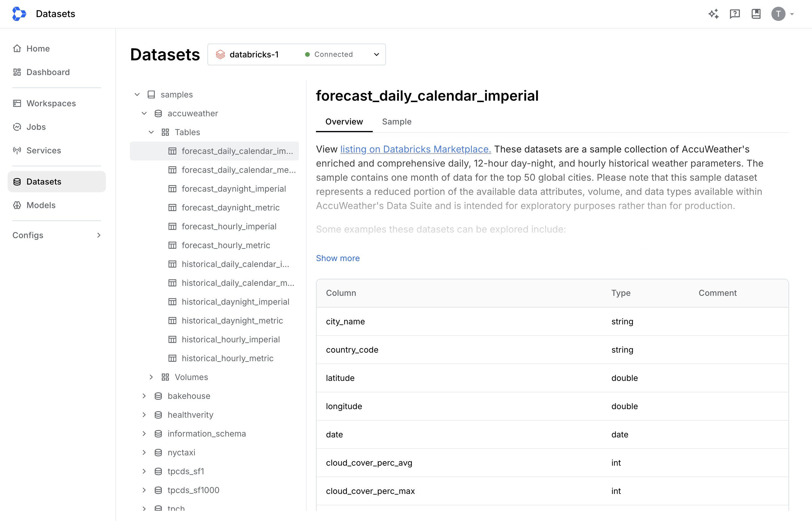The width and height of the screenshot is (812, 521).
Task: Open the listing on Databricks Marketplace link
Action: coord(415,149)
